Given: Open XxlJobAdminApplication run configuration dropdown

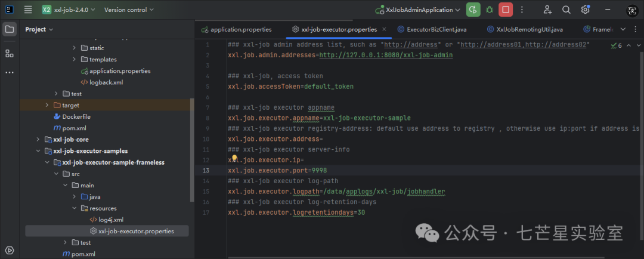Looking at the screenshot, I should pyautogui.click(x=417, y=10).
